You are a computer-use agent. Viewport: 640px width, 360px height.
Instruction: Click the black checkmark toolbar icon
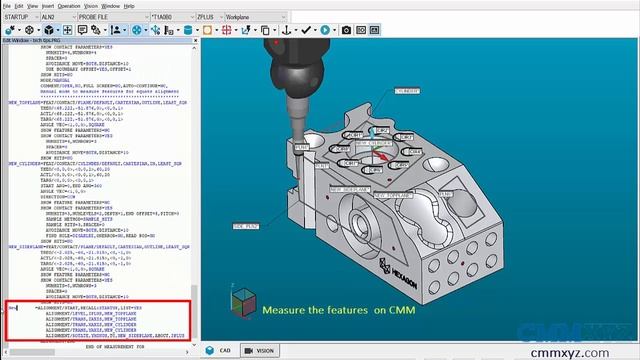click(306, 30)
